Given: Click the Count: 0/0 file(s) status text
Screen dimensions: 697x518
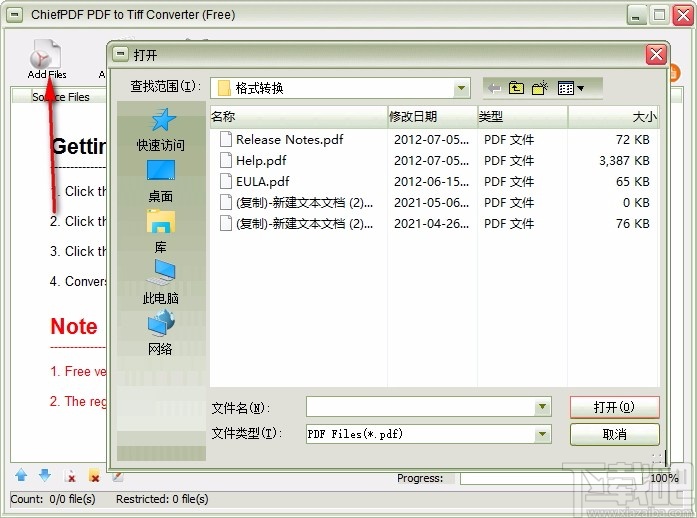Looking at the screenshot, I should coord(53,499).
